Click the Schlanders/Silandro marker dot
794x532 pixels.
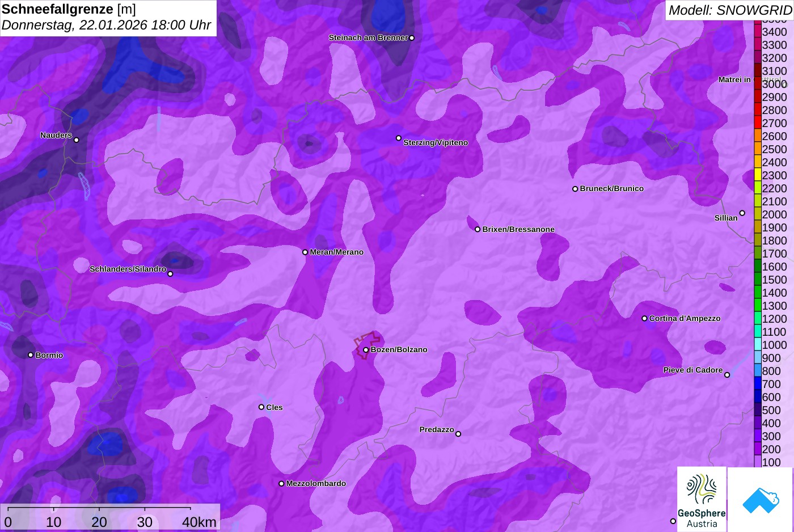(x=170, y=274)
